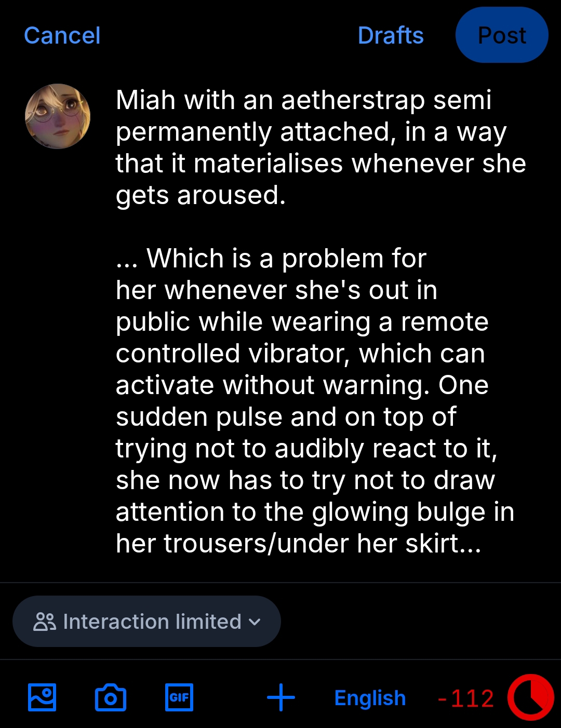Open the Drafts list
Viewport: 561px width, 728px height.
tap(391, 35)
